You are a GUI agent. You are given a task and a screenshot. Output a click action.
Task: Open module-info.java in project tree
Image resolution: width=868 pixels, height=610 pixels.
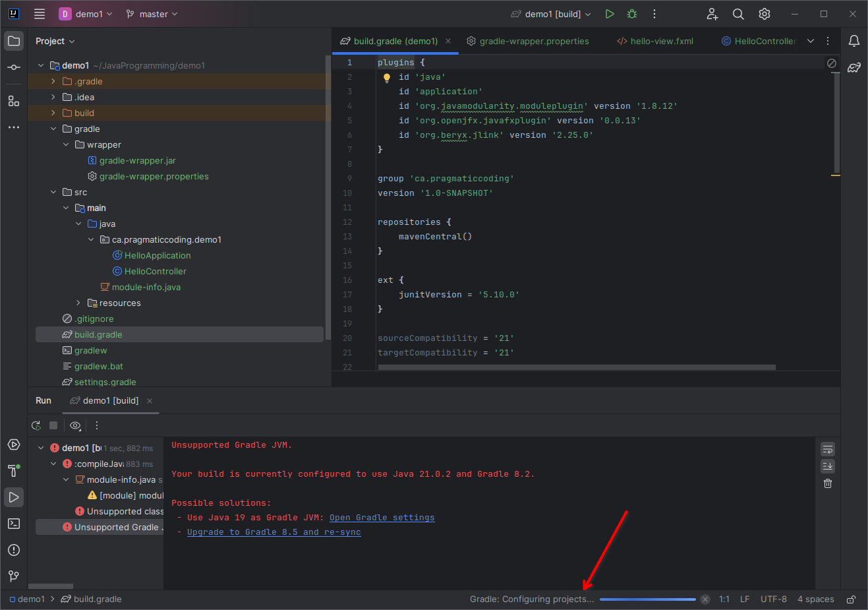pos(146,287)
